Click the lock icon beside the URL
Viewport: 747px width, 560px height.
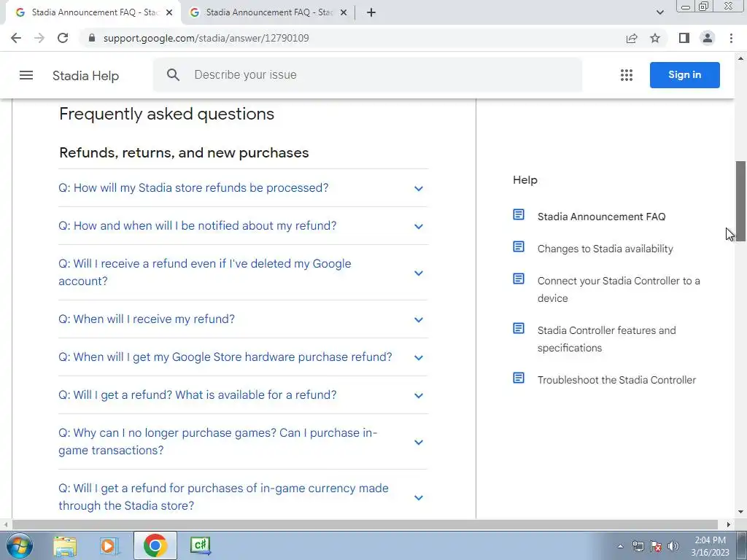pos(91,38)
